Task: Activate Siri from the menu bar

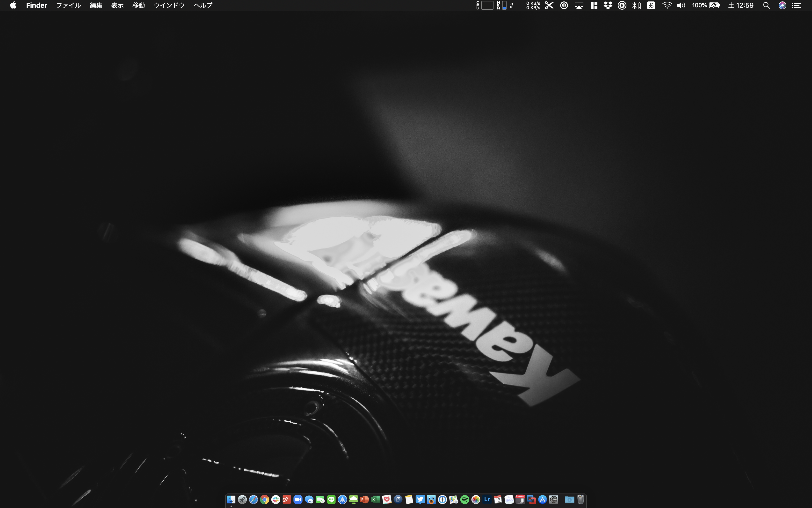Action: [x=783, y=5]
